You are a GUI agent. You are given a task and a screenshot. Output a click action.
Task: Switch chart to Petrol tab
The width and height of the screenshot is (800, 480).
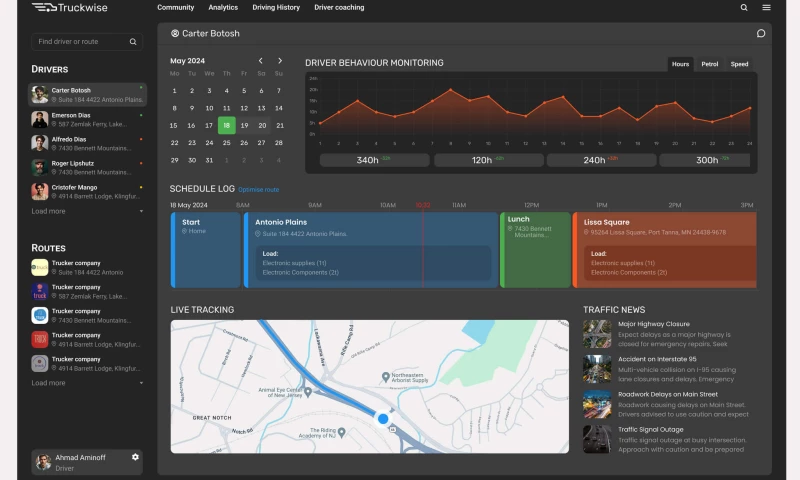pos(709,64)
